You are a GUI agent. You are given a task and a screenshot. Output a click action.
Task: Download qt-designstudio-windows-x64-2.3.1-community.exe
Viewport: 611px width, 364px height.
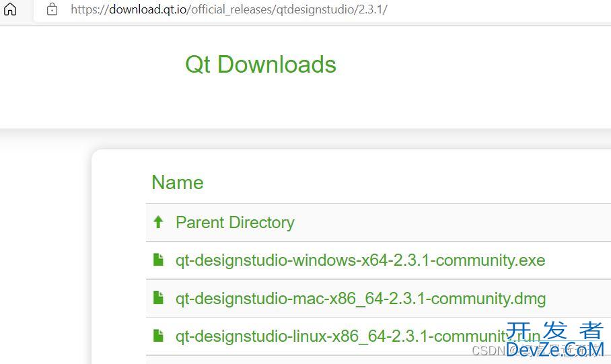361,260
